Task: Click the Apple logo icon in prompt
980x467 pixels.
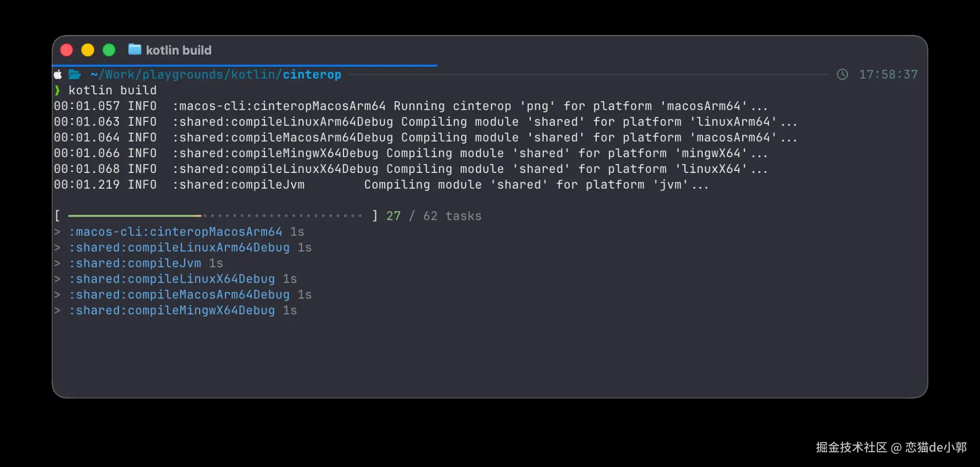Action: (58, 74)
